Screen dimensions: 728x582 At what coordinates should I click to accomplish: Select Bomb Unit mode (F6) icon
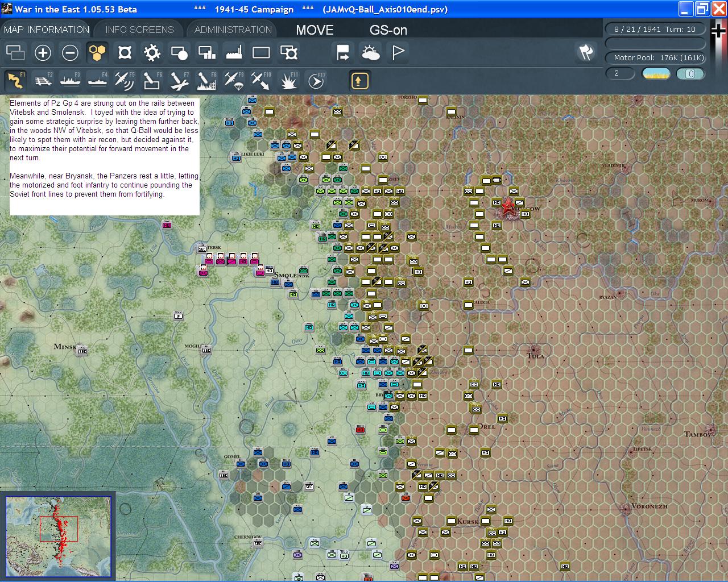(152, 81)
